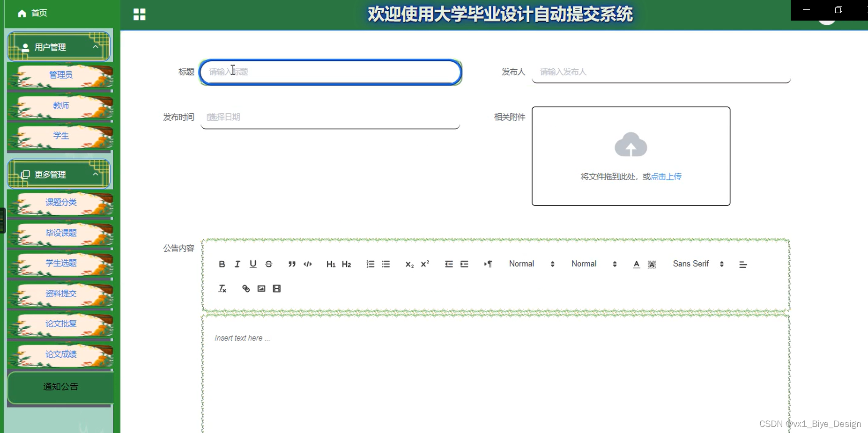Image resolution: width=868 pixels, height=433 pixels.
Task: Open the first Normal size dropdown
Action: click(532, 264)
